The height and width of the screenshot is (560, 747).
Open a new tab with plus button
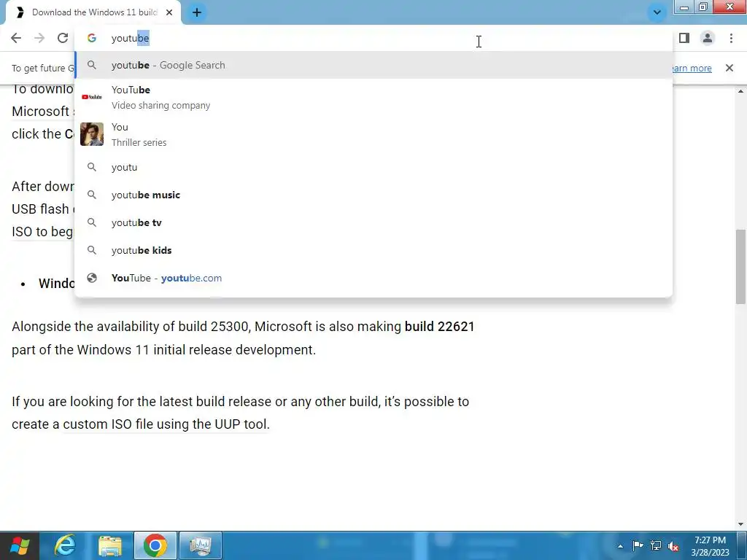pos(197,12)
